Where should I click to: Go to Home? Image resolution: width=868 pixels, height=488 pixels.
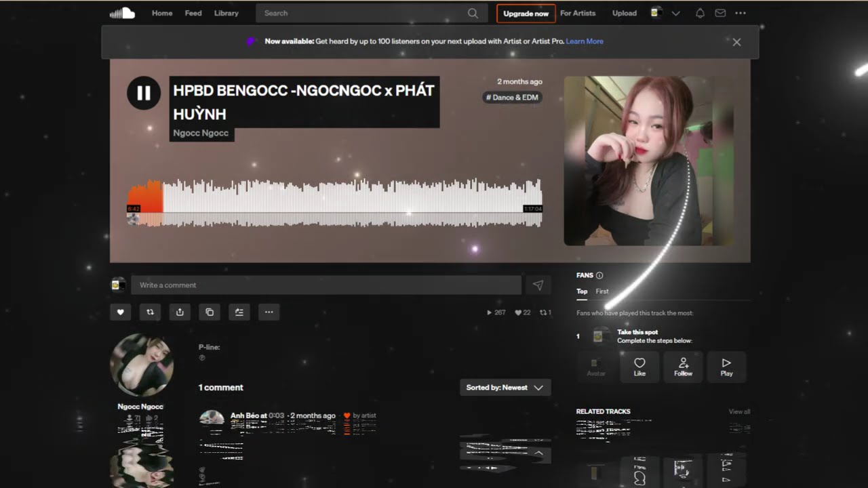coord(162,13)
